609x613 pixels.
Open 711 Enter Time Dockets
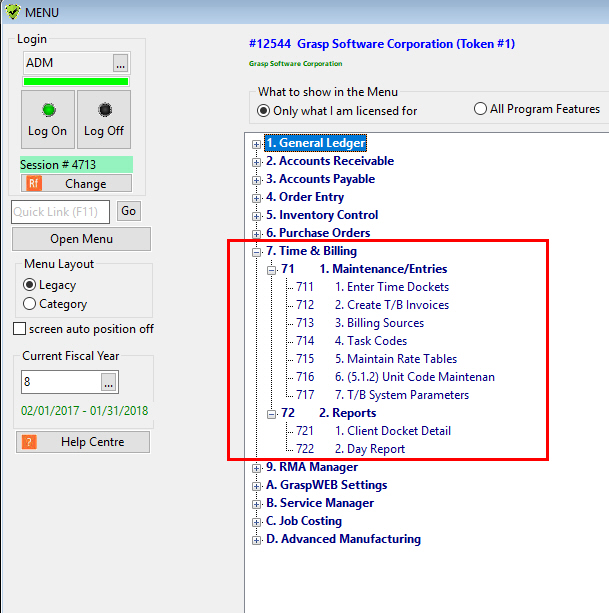373,287
